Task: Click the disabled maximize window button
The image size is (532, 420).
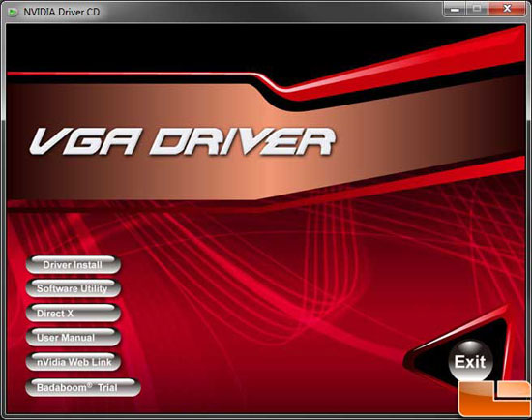Action: point(477,9)
